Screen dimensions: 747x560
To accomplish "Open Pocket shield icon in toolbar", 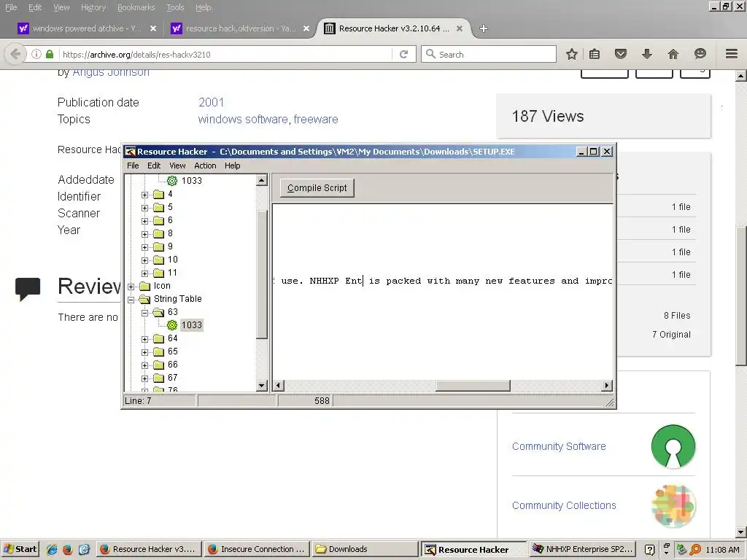I will (620, 54).
